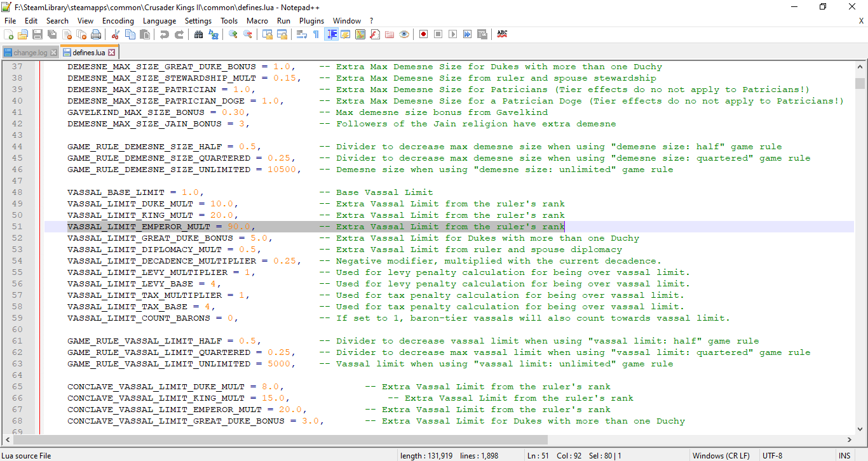This screenshot has height=461, width=868.
Task: Toggle word wrap toolbar button
Action: [x=301, y=34]
